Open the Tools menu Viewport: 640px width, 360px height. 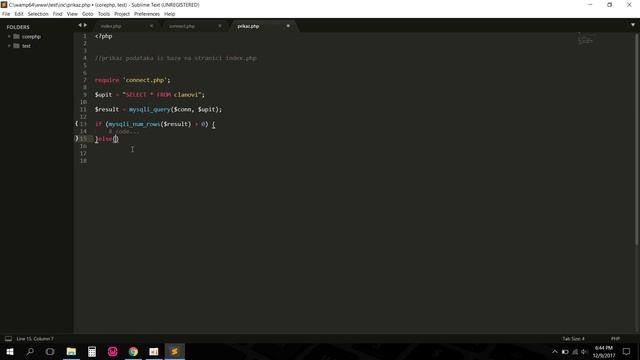click(x=104, y=14)
